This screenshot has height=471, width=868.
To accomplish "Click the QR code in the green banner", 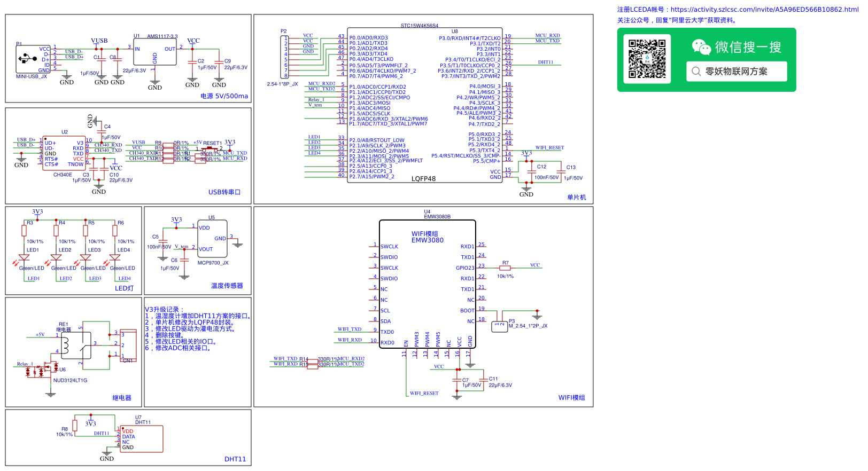I will click(x=647, y=59).
